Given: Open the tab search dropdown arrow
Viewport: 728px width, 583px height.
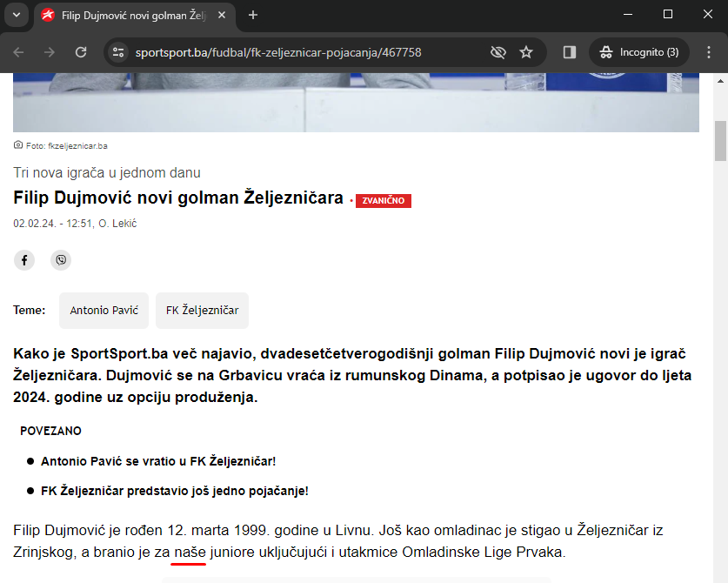Looking at the screenshot, I should (x=17, y=15).
